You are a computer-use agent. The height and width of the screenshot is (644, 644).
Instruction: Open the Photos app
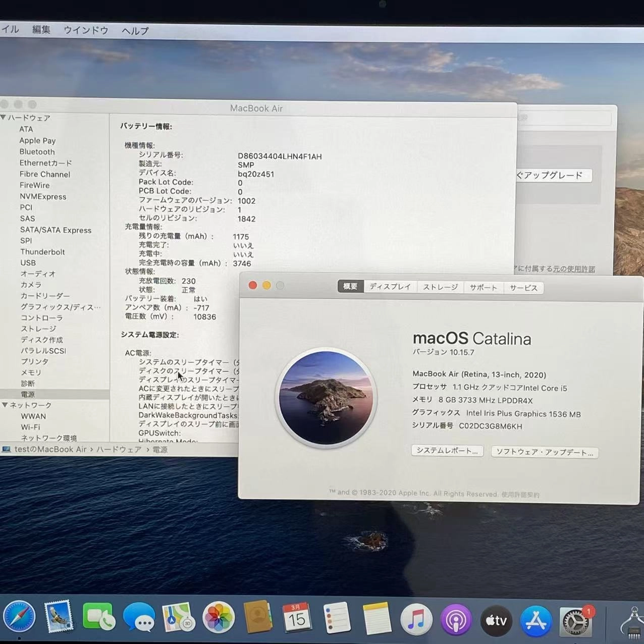click(x=218, y=617)
